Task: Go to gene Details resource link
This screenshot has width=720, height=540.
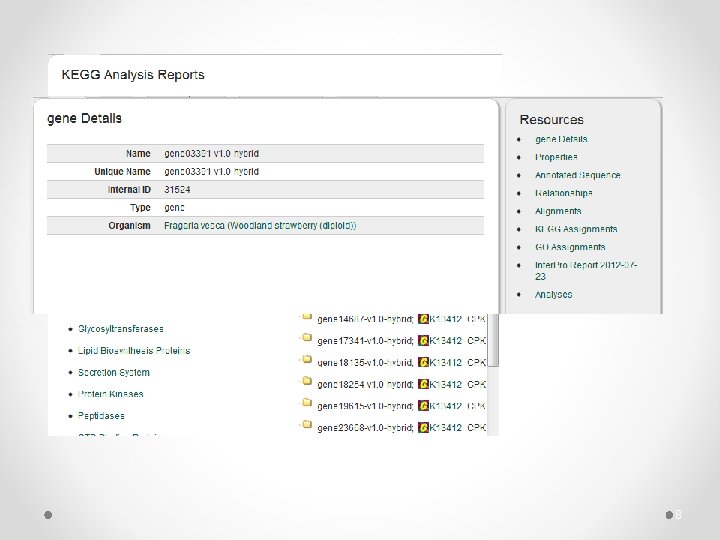Action: pos(561,139)
